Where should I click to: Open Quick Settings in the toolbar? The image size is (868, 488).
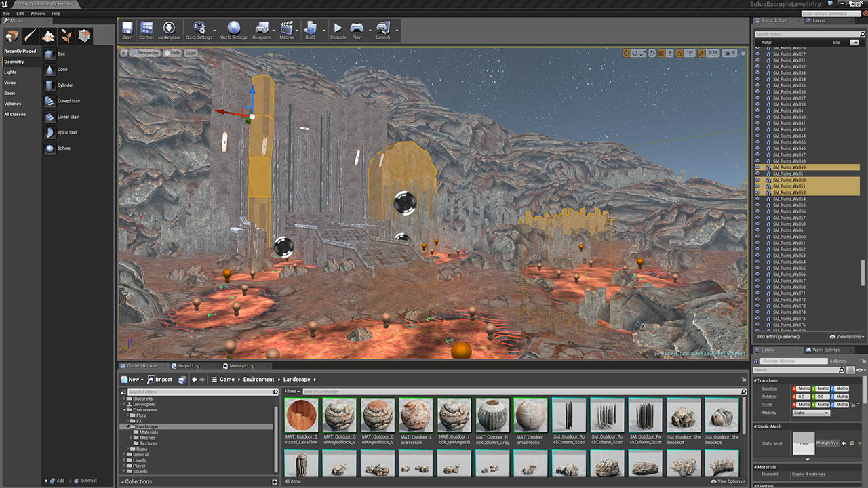click(199, 30)
